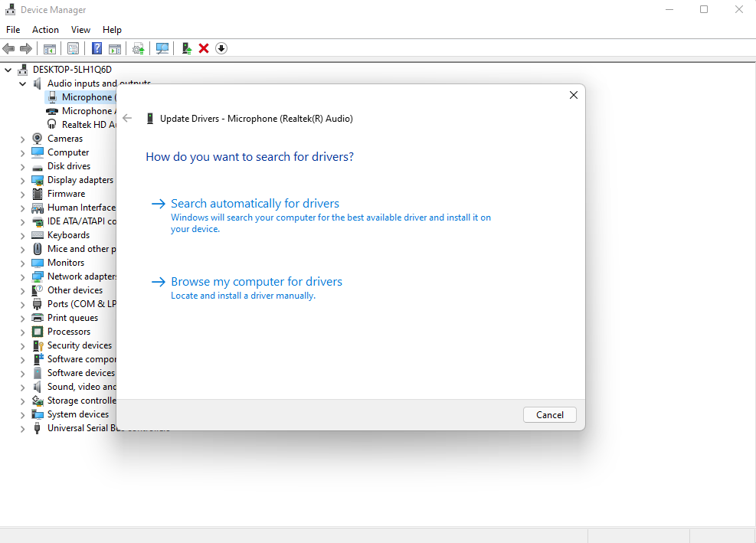This screenshot has height=543, width=756.
Task: Select the Computer category
Action: (68, 152)
